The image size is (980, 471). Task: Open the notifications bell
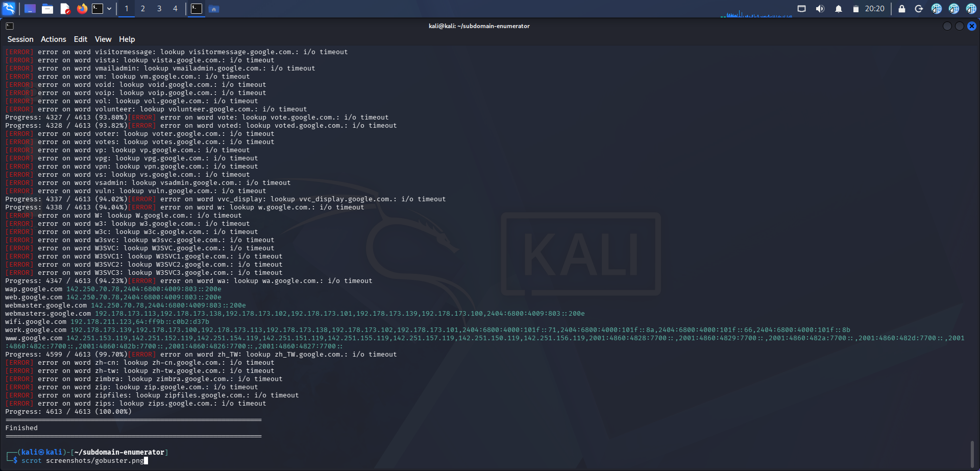pos(839,9)
